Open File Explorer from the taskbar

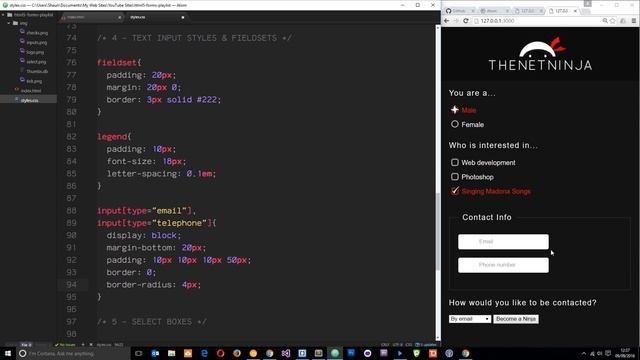tap(171, 353)
